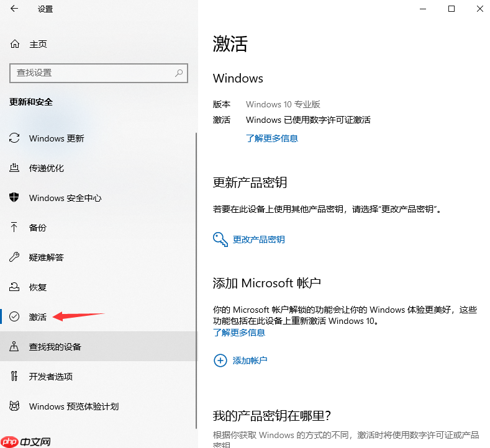Open 查找我的设备 section
Image resolution: width=490 pixels, height=448 pixels.
tap(99, 346)
